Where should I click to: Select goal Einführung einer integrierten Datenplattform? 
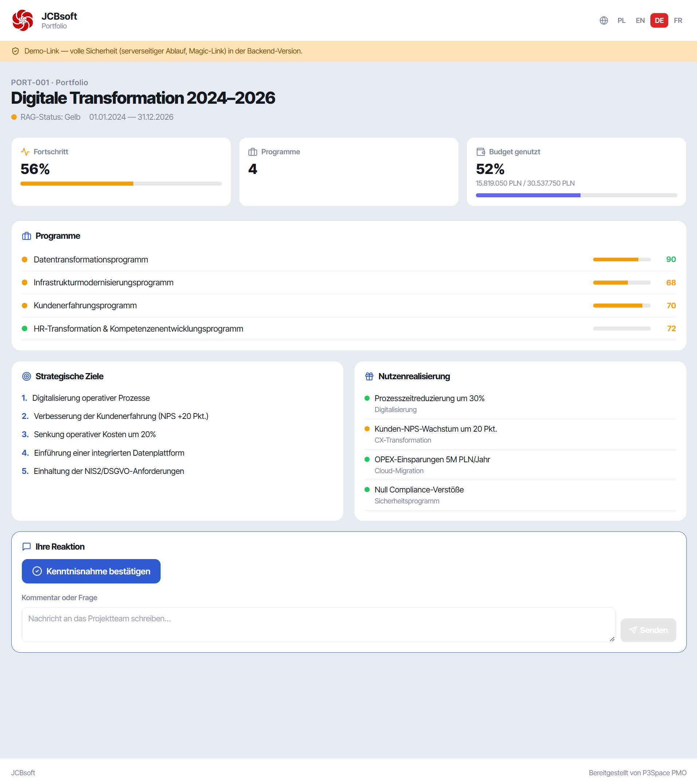click(x=109, y=453)
